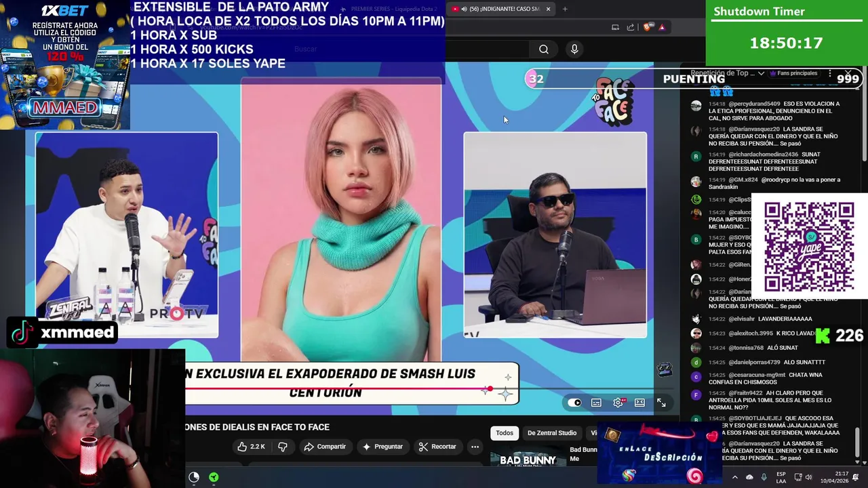Click chat username @cesaracuna-mg9mt
The image size is (868, 488).
tap(757, 375)
